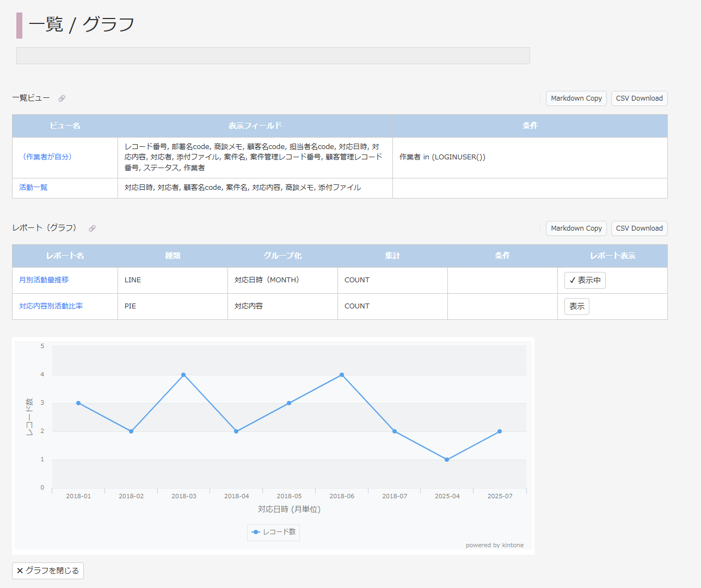
Task: Click Markdown Copy for the 一覧ビュー table
Action: [576, 98]
